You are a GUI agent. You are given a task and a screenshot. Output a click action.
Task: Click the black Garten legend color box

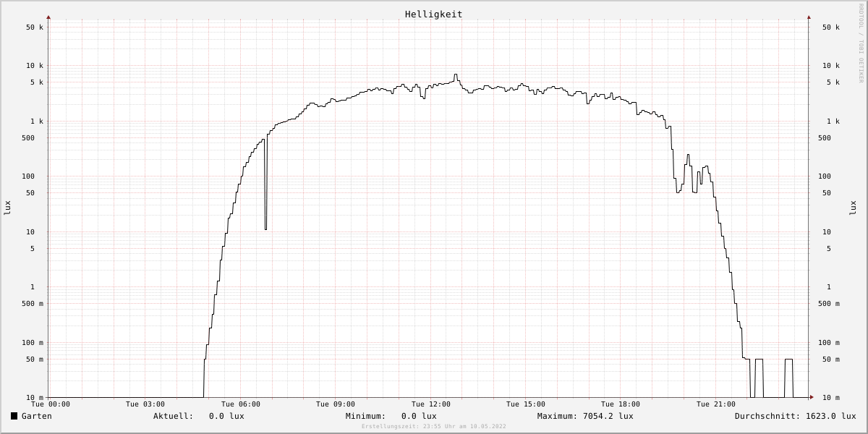tap(14, 416)
